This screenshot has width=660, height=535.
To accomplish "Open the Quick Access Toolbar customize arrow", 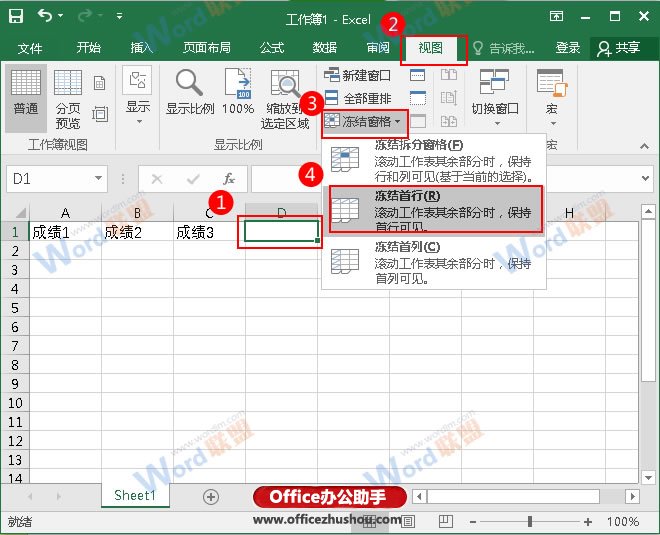I will [120, 16].
